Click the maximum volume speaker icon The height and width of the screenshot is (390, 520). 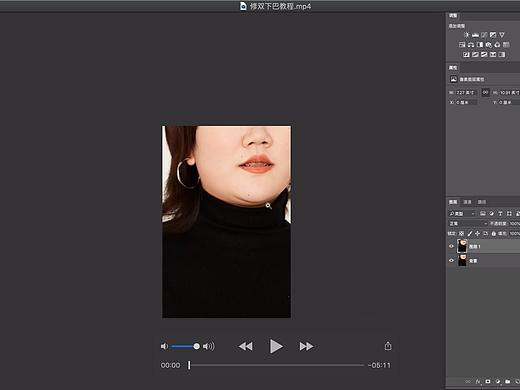tap(209, 346)
